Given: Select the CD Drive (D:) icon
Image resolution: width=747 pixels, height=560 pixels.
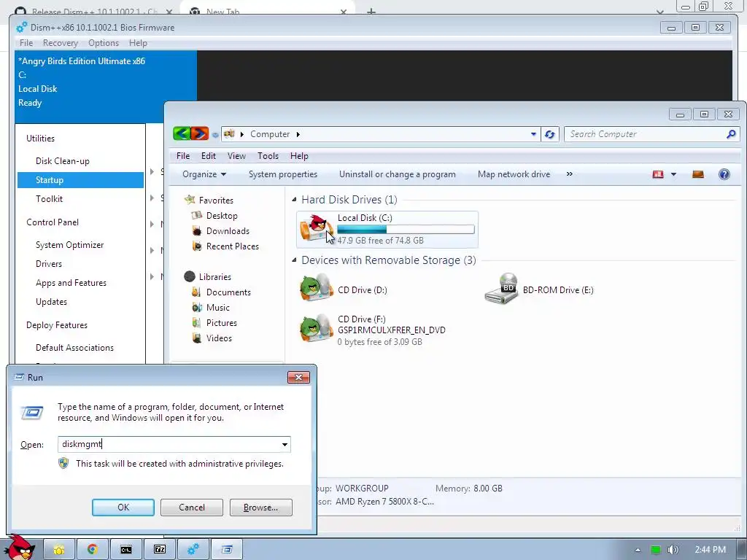Looking at the screenshot, I should [x=316, y=287].
